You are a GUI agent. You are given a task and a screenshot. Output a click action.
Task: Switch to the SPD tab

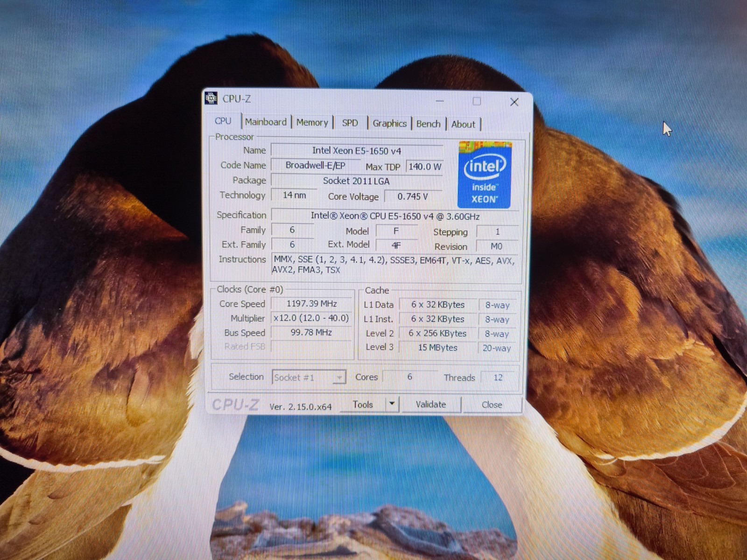click(x=350, y=123)
